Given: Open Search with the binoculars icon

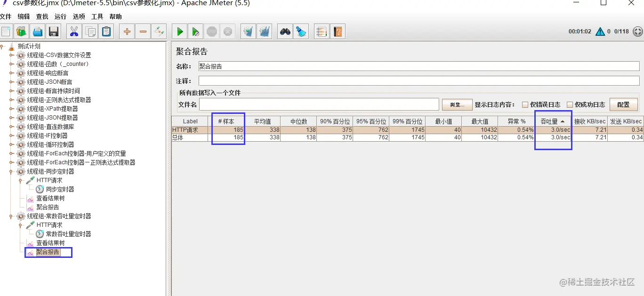Looking at the screenshot, I should [x=285, y=32].
